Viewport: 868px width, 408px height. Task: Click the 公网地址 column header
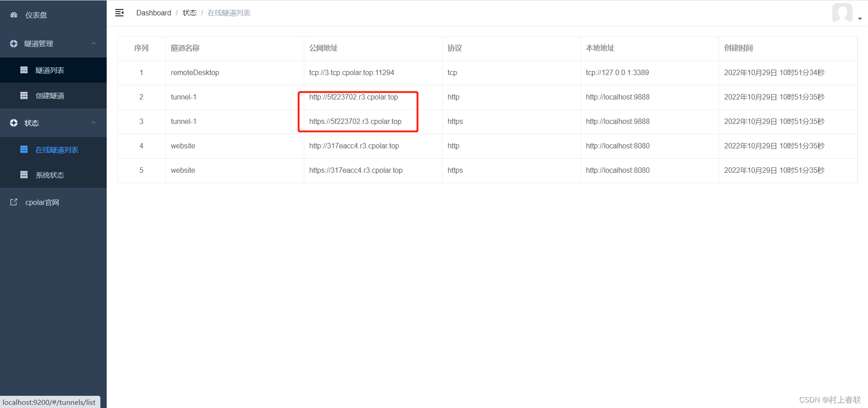323,48
